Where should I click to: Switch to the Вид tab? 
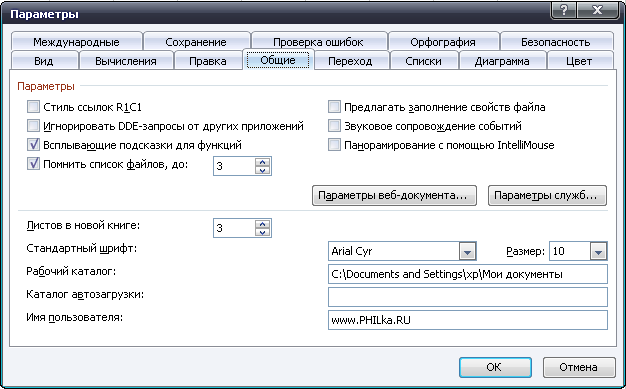pyautogui.click(x=44, y=61)
